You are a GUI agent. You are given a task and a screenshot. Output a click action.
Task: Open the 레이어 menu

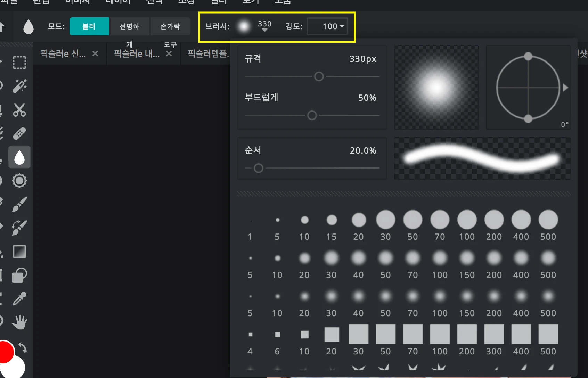(118, 2)
